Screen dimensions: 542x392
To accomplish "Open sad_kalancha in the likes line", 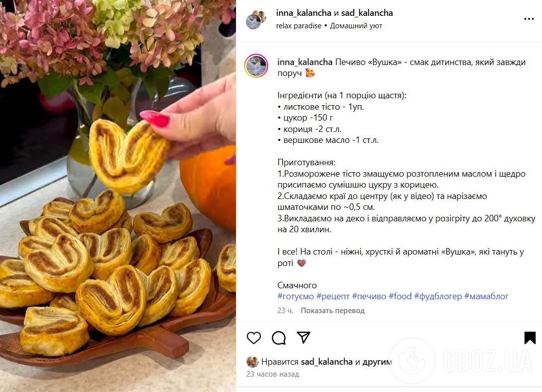I will [327, 362].
